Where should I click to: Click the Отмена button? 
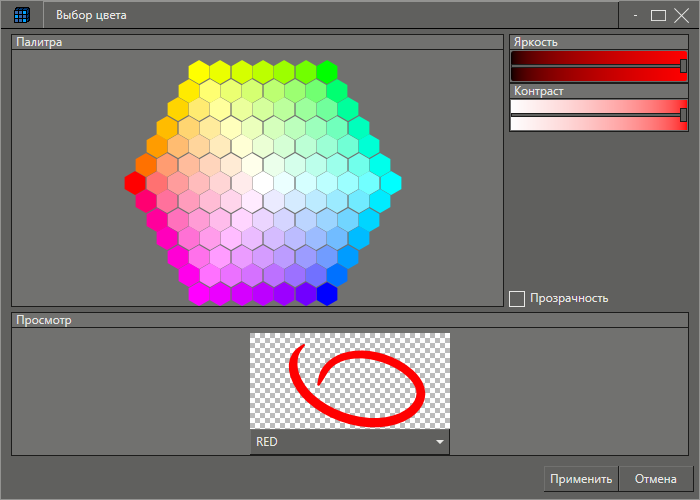click(x=655, y=479)
